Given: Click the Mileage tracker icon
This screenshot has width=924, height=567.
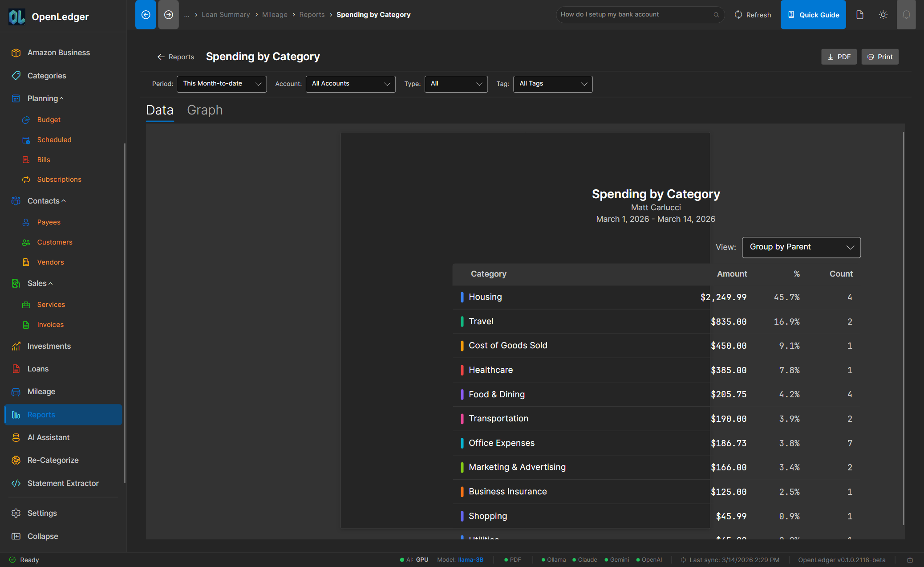Looking at the screenshot, I should (x=16, y=392).
